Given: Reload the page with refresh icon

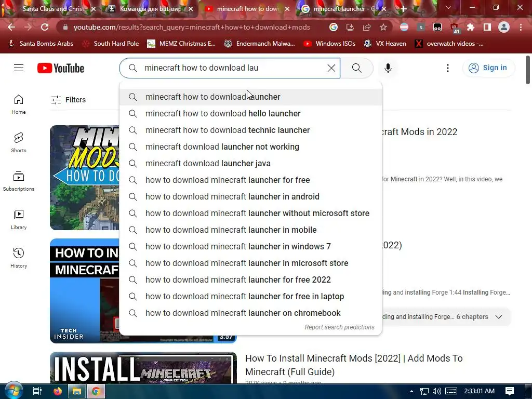Looking at the screenshot, I should pos(45,27).
